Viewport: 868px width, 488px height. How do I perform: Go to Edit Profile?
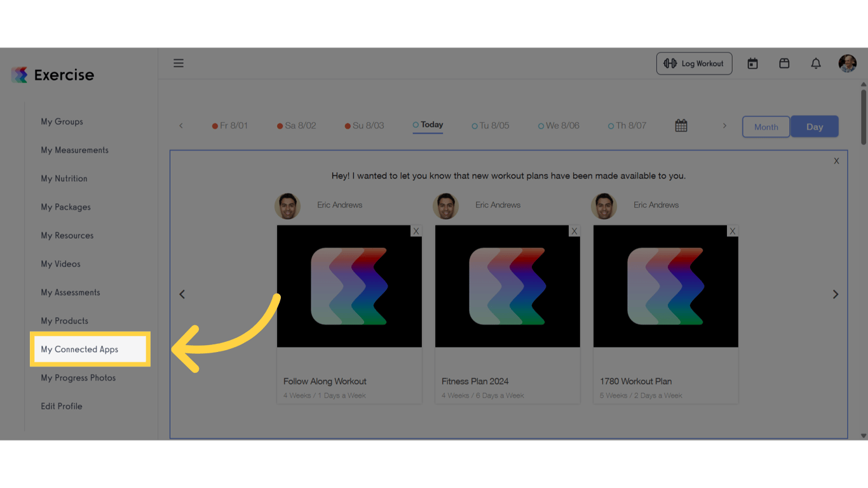coord(62,406)
